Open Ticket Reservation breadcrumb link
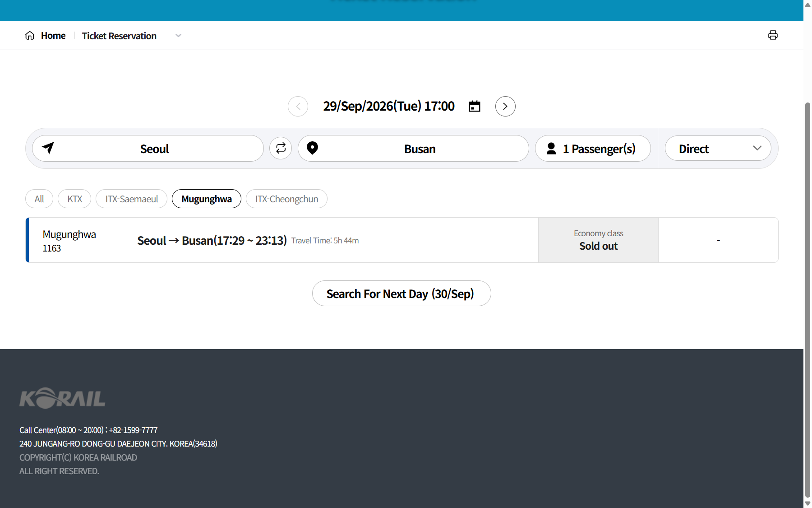812x508 pixels. (119, 36)
